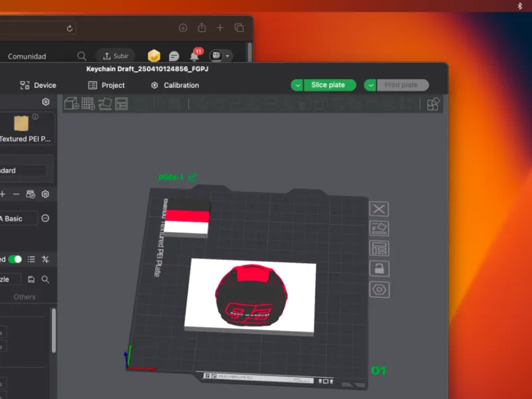The height and width of the screenshot is (399, 532).
Task: Click the Textured PEI plate thumbnail
Action: (x=21, y=123)
